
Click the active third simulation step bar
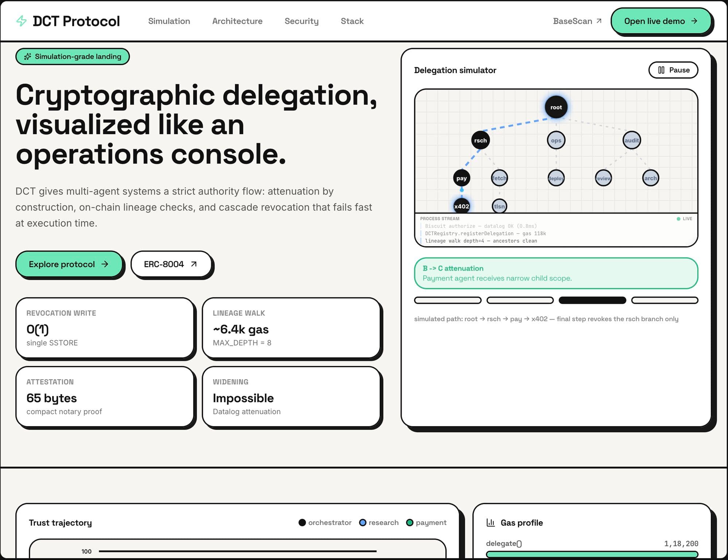click(x=592, y=300)
